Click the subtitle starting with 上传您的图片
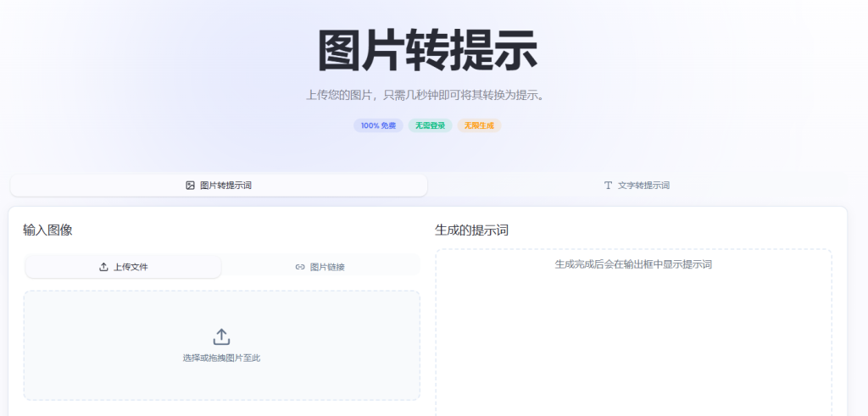The width and height of the screenshot is (868, 416). [x=427, y=95]
